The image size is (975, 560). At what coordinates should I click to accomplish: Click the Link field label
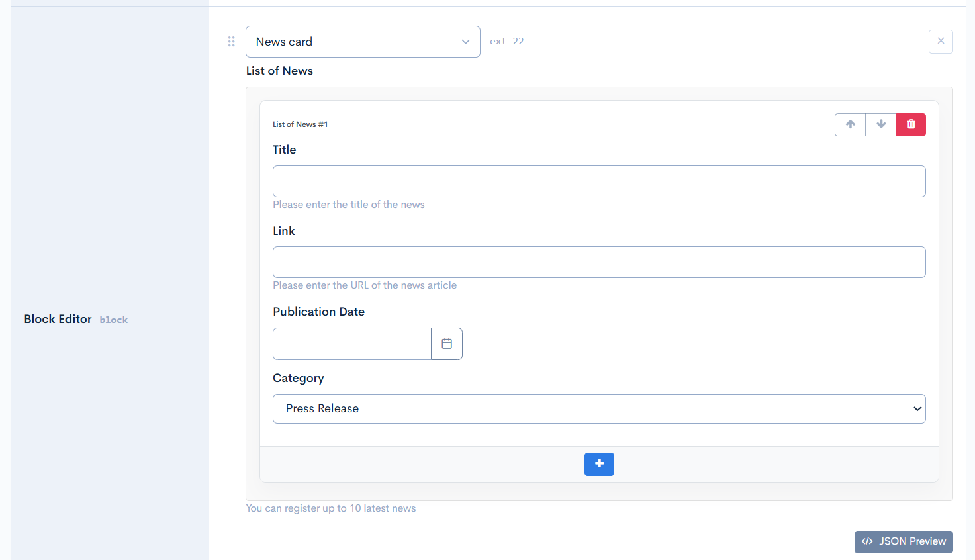(284, 231)
